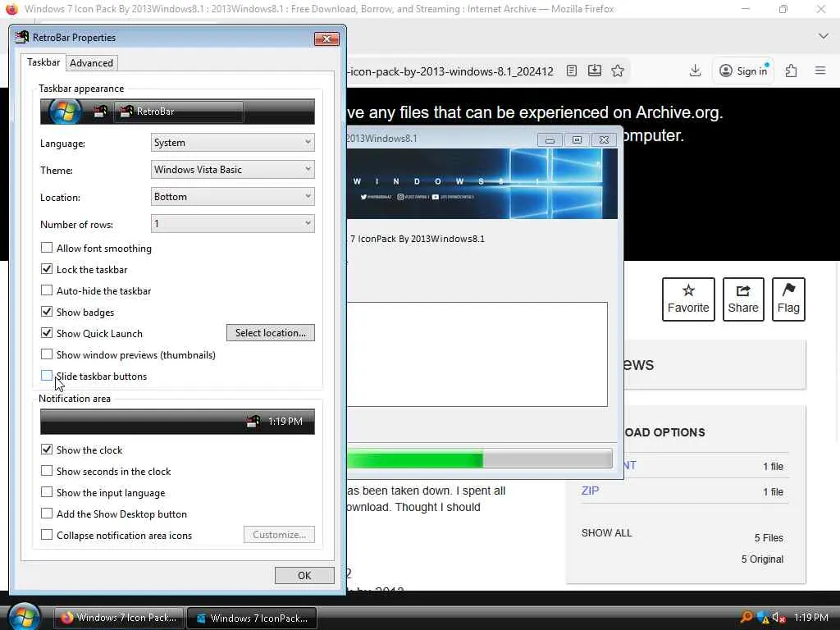Screen dimensions: 840x630
Task: Click the Start orb in the taskbar appearance preview
Action: pos(65,112)
